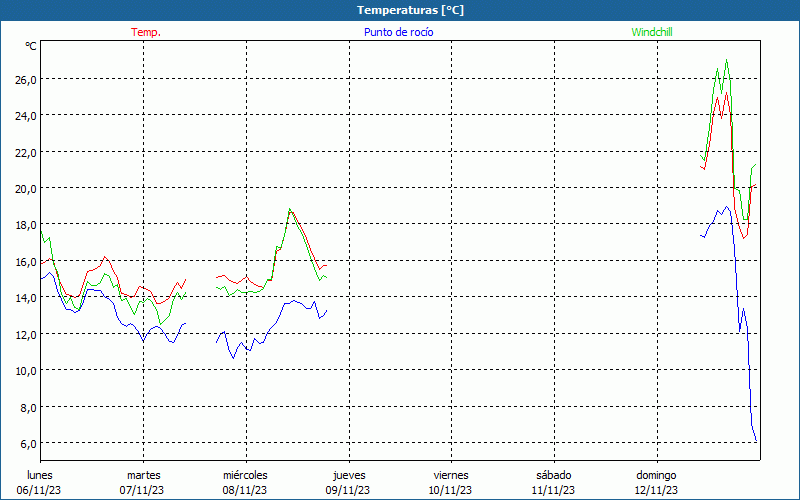Screen dimensions: 800x500
Task: Click the 10/11/23 date label
Action: click(451, 490)
